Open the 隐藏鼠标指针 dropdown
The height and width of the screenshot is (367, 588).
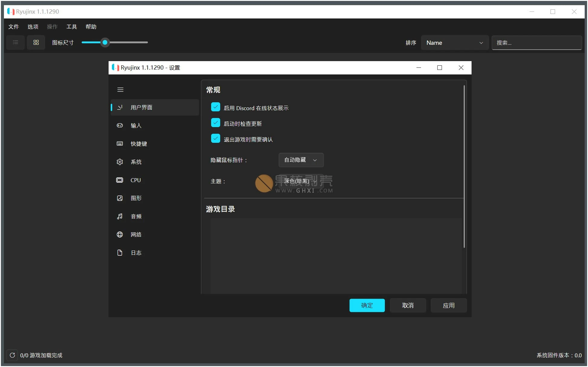301,160
